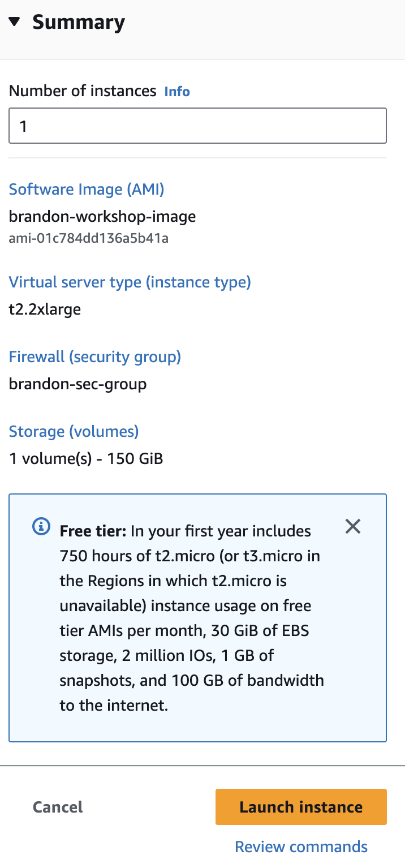Click the t2.2xlarge instance type value

pos(45,310)
